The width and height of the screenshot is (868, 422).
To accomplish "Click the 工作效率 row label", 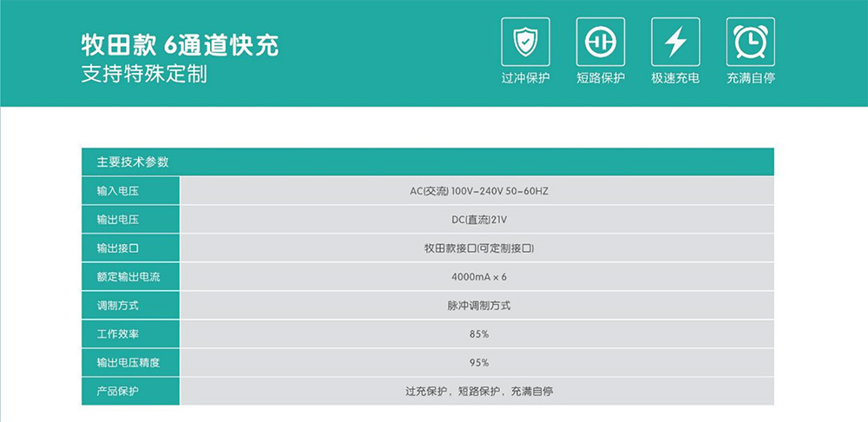I will pos(117,334).
